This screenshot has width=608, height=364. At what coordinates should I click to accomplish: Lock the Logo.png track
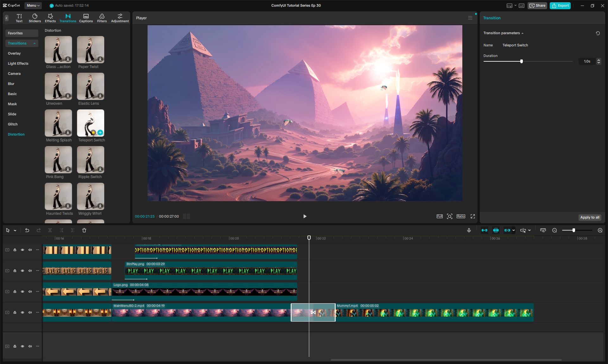[x=15, y=292]
